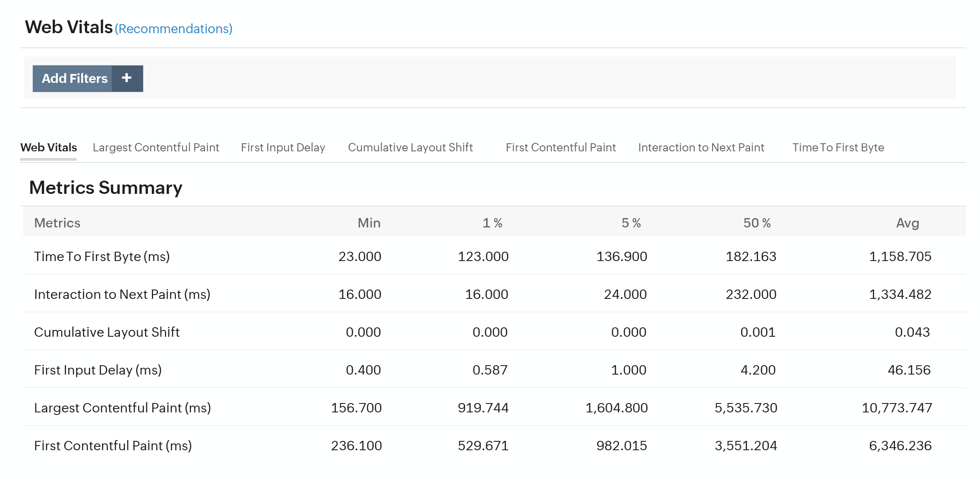Click the 919.744 value
Viewport: 980px width, 480px height.
483,408
